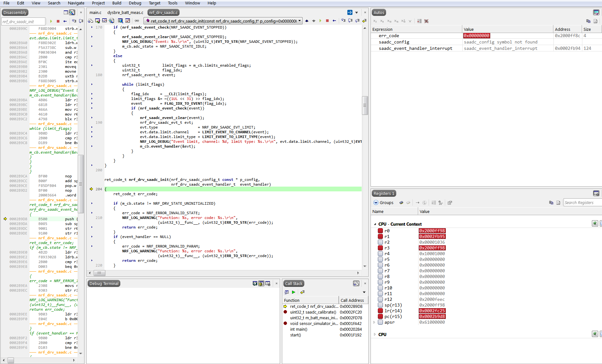The width and height of the screenshot is (602, 364).
Task: Click the remove-all red cross icon in Autos
Action: 426,21
